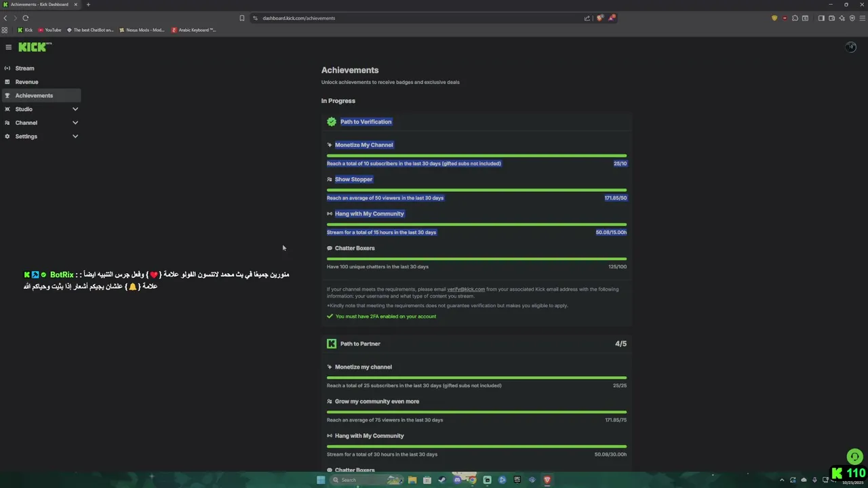Click the verify@kick.com email link
The height and width of the screenshot is (488, 868).
(x=466, y=289)
